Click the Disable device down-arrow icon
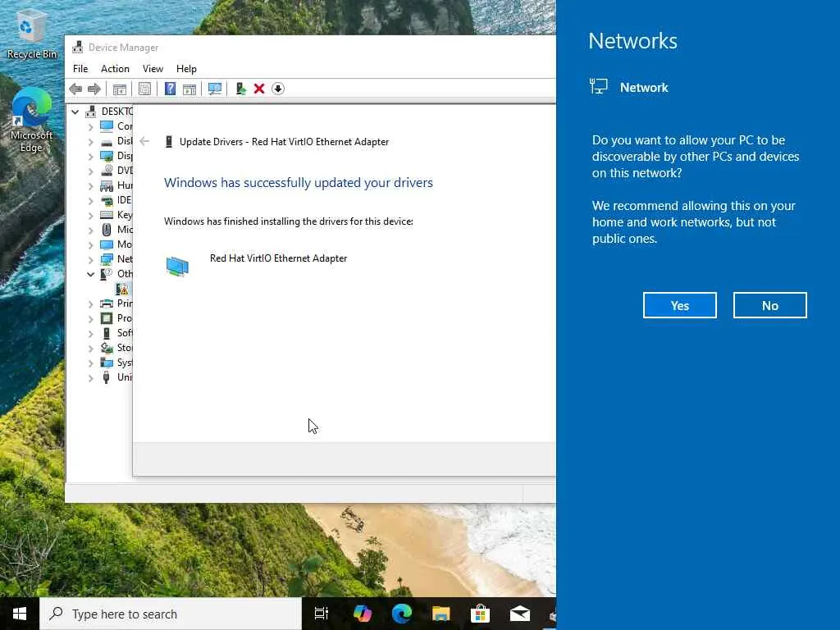Viewport: 840px width, 630px height. click(x=278, y=89)
